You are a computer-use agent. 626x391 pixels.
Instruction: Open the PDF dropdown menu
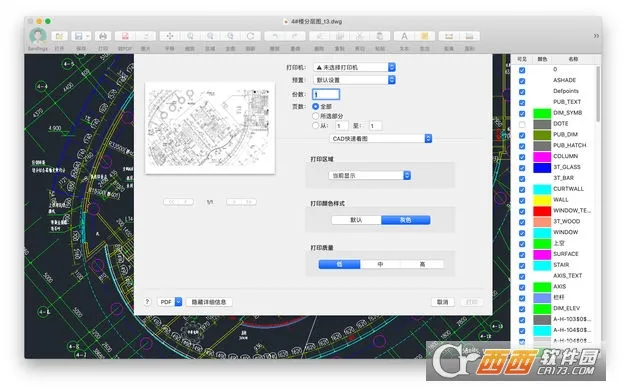[x=170, y=302]
